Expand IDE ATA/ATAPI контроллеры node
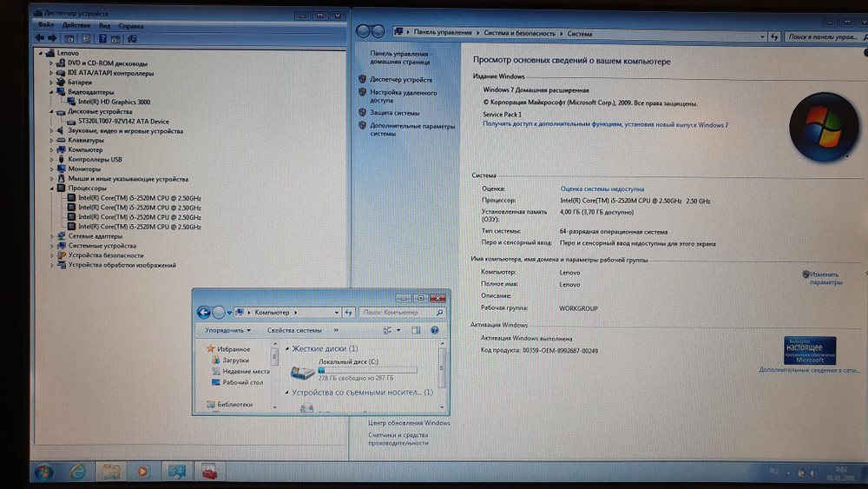Image resolution: width=868 pixels, height=489 pixels. point(51,73)
